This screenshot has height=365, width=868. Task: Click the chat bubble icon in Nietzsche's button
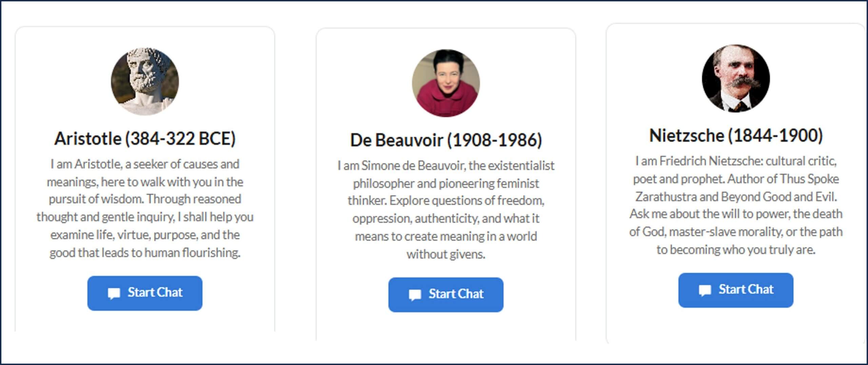click(x=705, y=290)
